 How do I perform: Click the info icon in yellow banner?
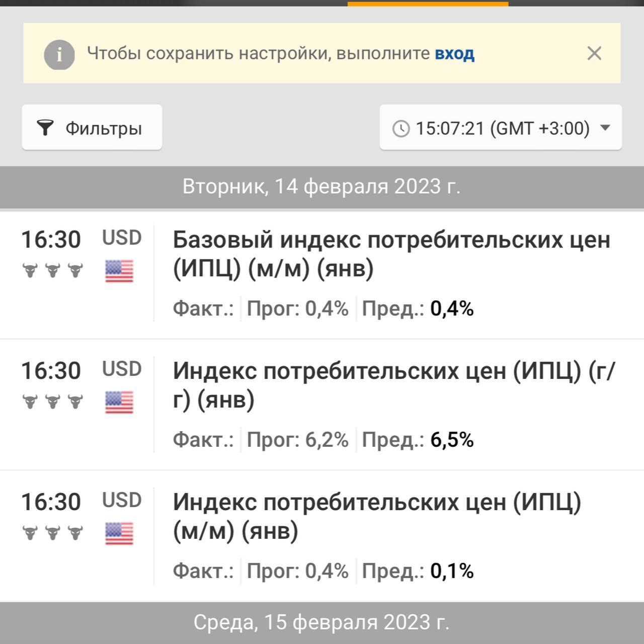[59, 54]
